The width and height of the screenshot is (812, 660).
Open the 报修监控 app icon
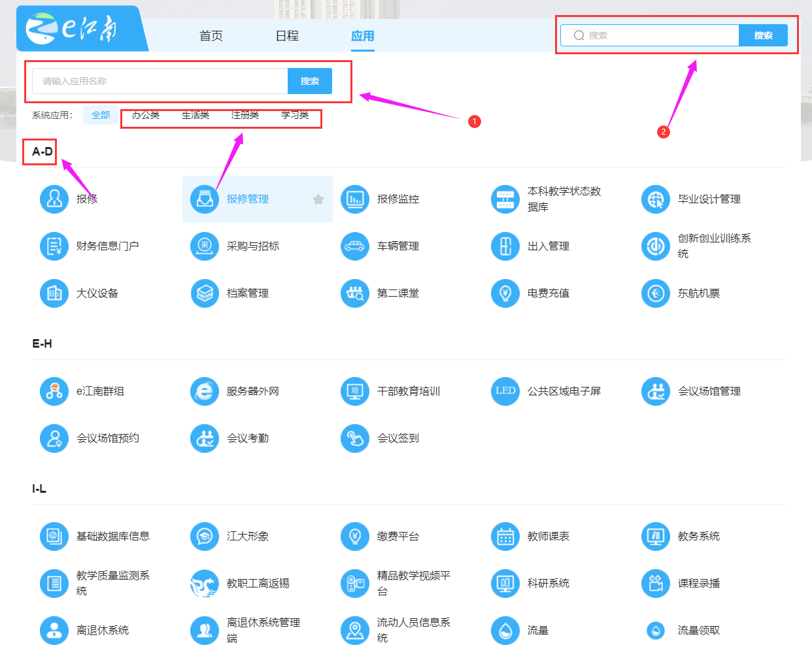(x=355, y=199)
